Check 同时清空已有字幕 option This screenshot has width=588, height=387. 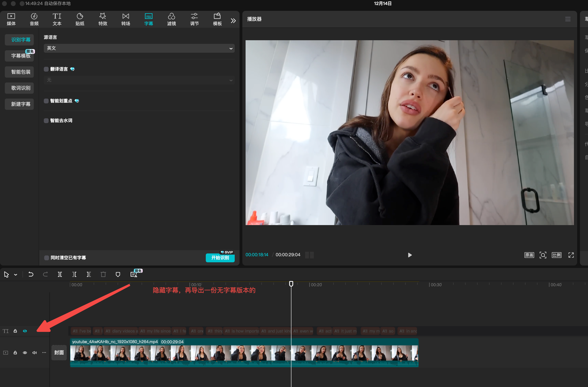point(46,258)
